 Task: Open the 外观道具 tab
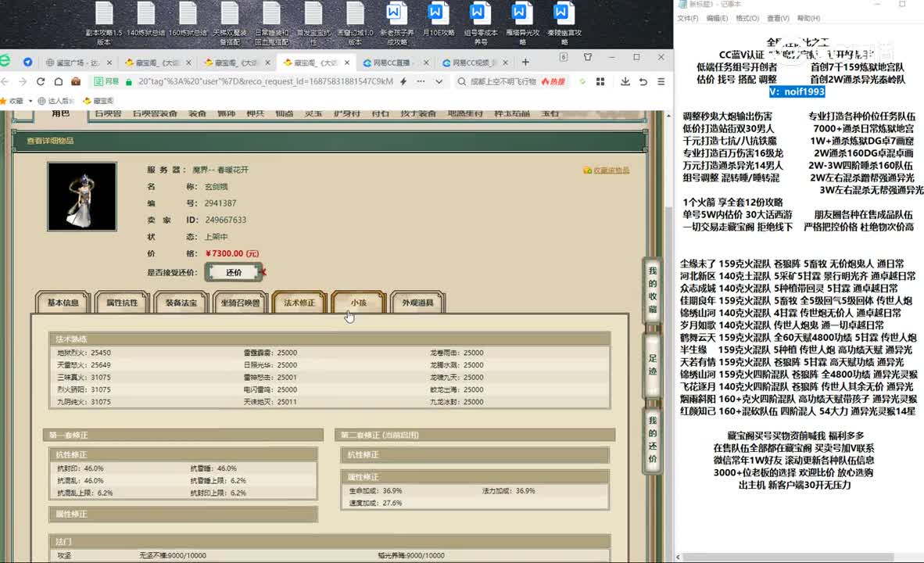point(417,303)
